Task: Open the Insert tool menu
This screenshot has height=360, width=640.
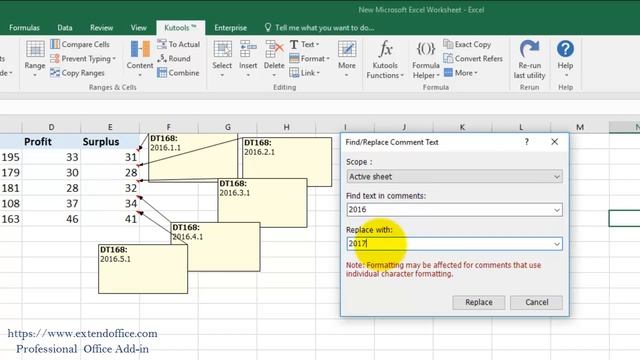Action: coord(248,59)
